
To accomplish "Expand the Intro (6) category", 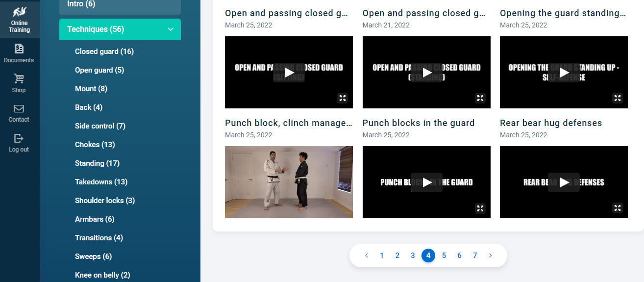I will pos(120,4).
